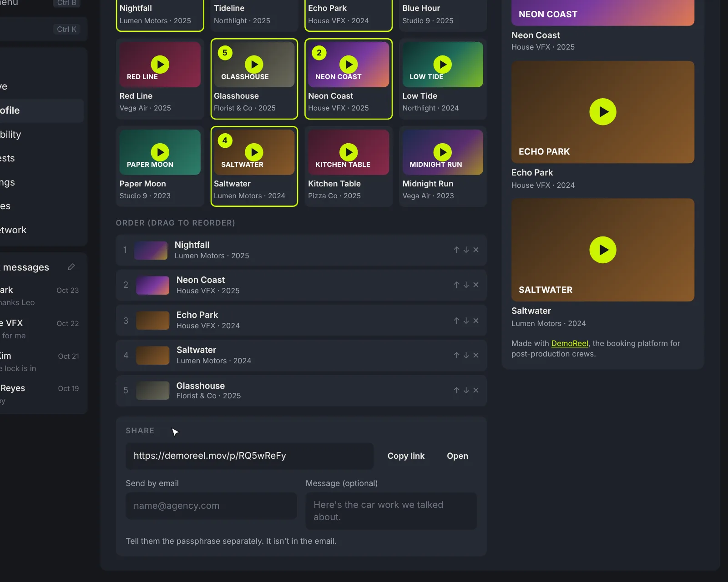Move Neon Coast row down
728x582 pixels.
(466, 285)
